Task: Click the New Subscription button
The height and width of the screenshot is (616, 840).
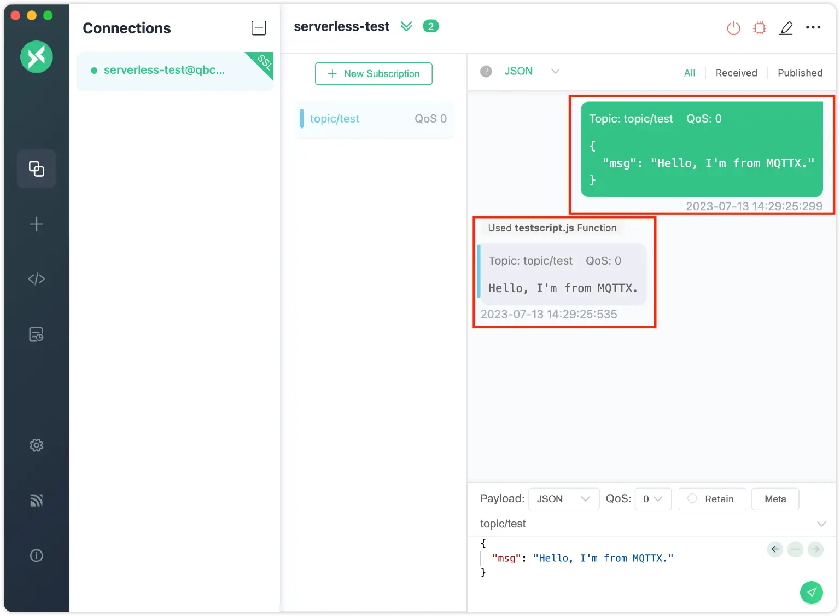Action: [374, 74]
